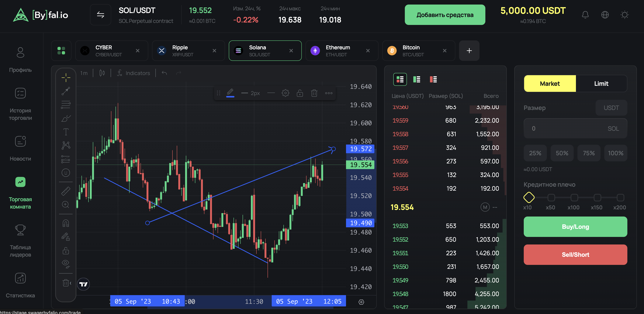Select the Text annotation tool
The height and width of the screenshot is (314, 644).
66,132
